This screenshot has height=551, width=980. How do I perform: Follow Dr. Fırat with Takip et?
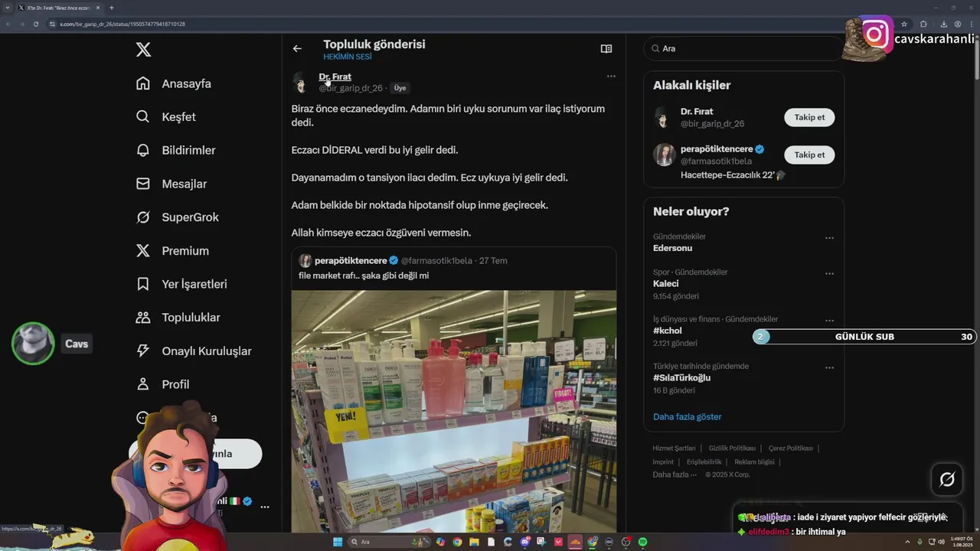(809, 117)
